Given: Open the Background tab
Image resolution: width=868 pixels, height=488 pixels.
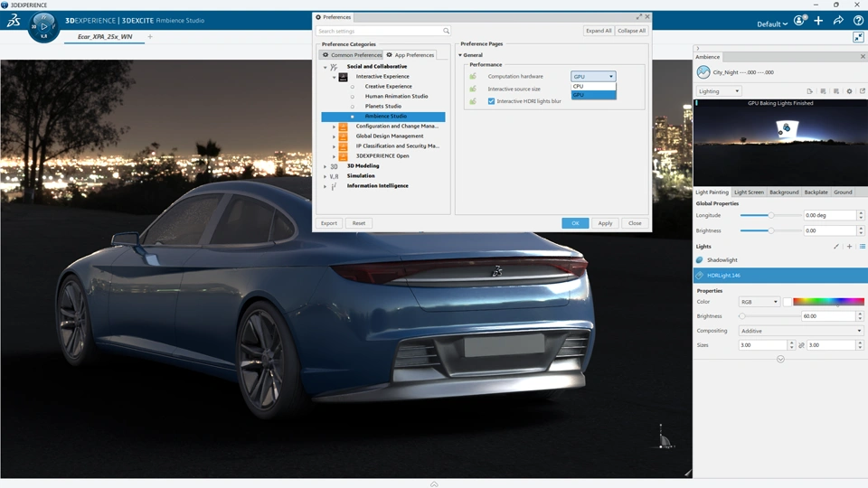Looking at the screenshot, I should tap(784, 192).
